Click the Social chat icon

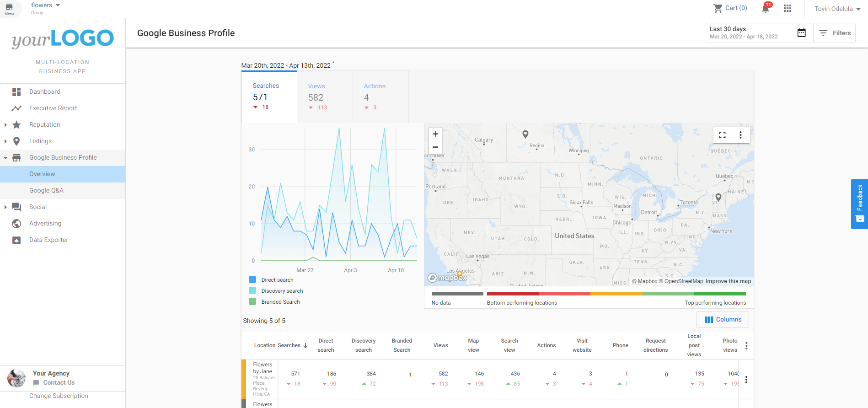click(x=16, y=207)
